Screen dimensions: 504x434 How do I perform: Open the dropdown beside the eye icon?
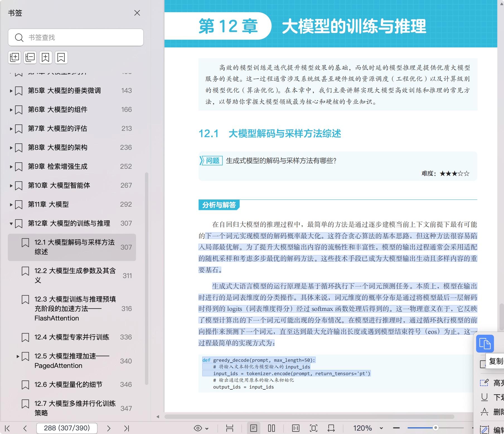point(207,428)
